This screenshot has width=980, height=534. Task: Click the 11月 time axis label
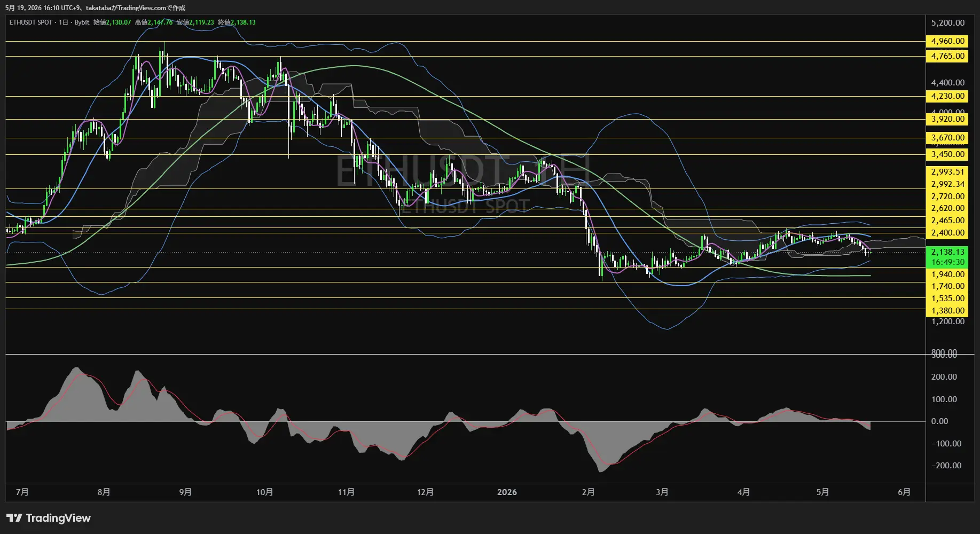pos(346,492)
